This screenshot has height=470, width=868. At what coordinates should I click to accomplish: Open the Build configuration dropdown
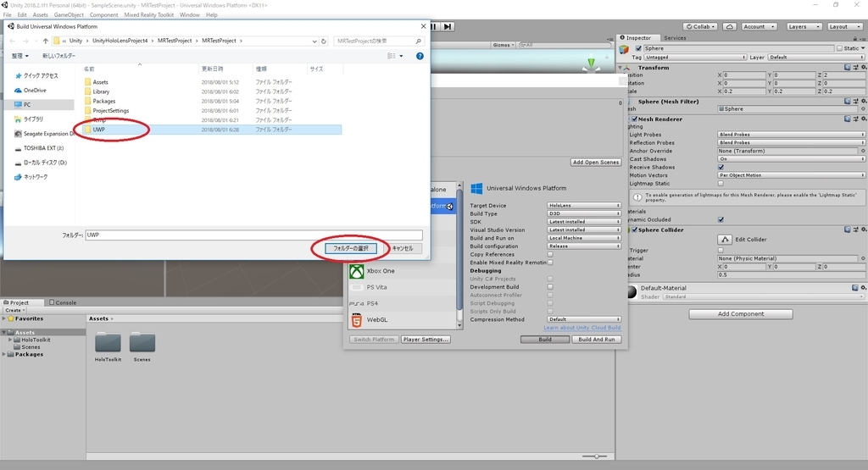point(584,246)
